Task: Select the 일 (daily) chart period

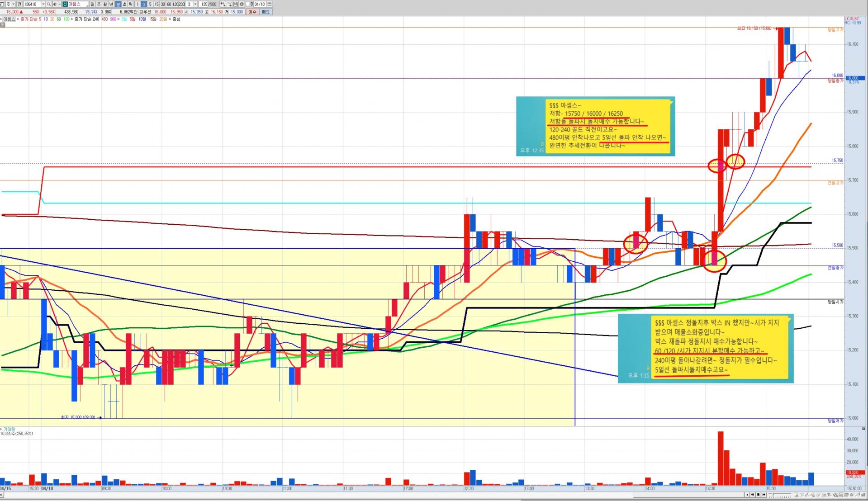Action: coord(92,4)
